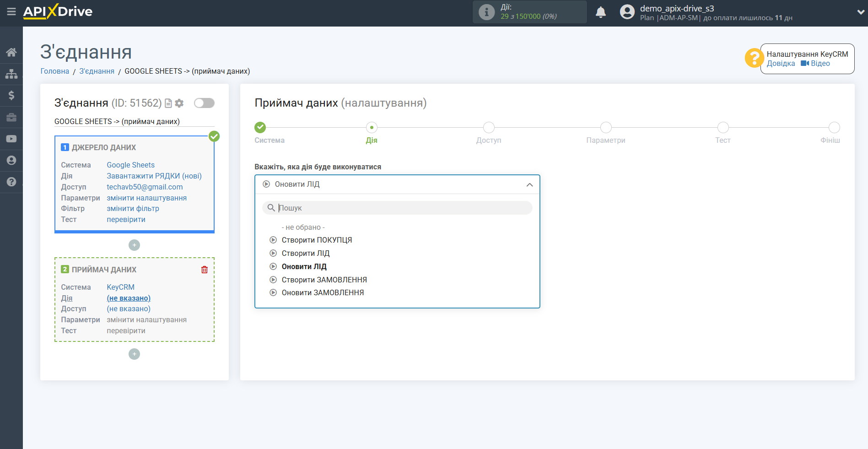Select Створити ЗАМОВЛЕННЯ action

point(324,280)
